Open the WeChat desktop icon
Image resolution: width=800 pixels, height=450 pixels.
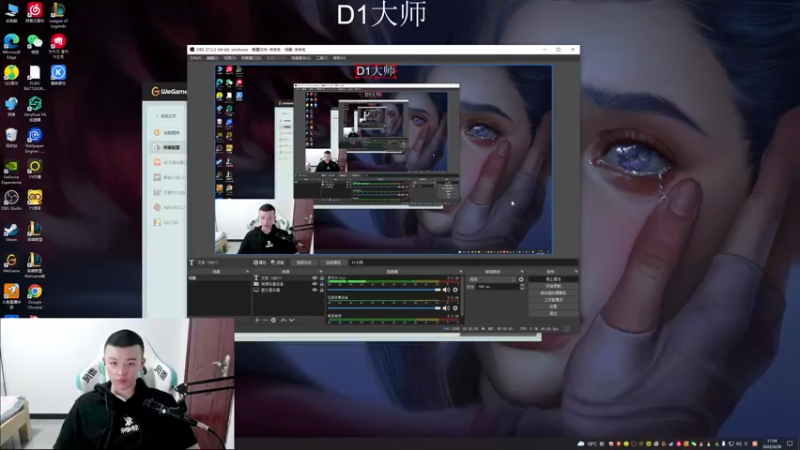(x=35, y=44)
